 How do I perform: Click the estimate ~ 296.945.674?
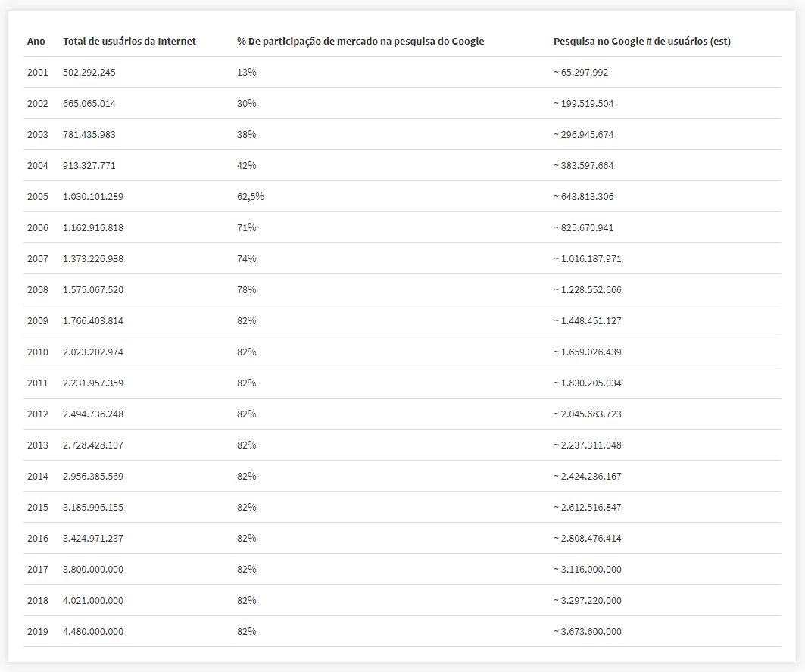pyautogui.click(x=583, y=135)
